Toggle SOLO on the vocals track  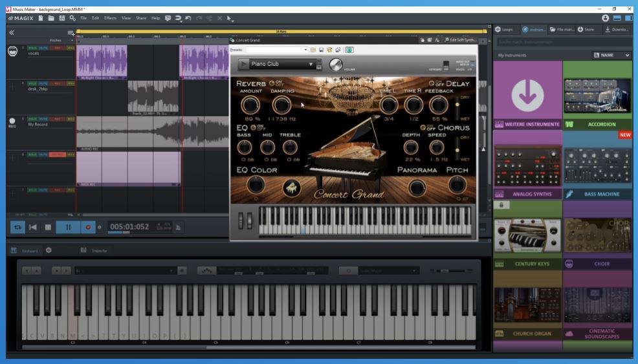(32, 48)
